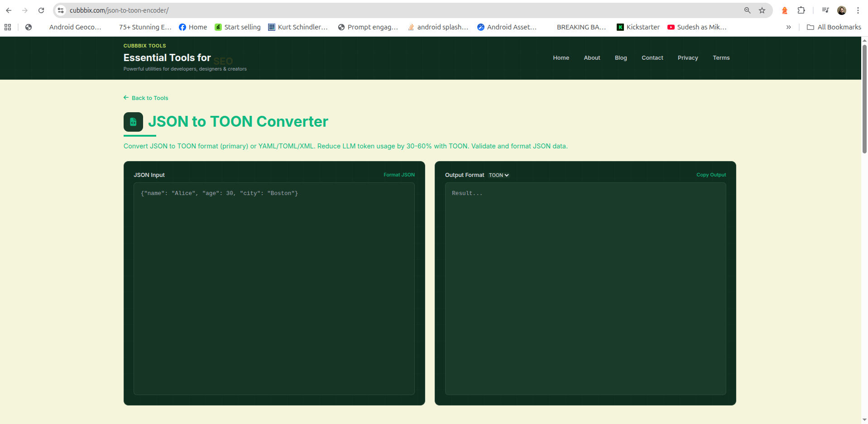Viewport: 868px width, 424px height.
Task: Click the zoom magnifier icon in the address bar
Action: tap(748, 10)
